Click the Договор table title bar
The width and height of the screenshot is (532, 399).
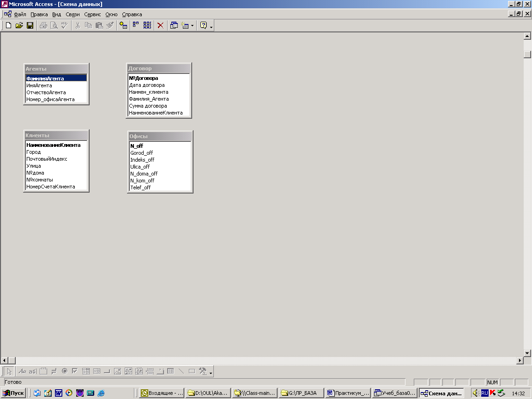[x=159, y=68]
